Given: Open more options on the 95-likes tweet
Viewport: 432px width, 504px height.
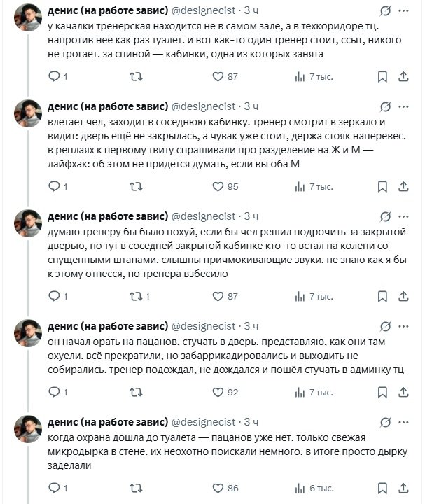Looking at the screenshot, I should click(x=405, y=107).
